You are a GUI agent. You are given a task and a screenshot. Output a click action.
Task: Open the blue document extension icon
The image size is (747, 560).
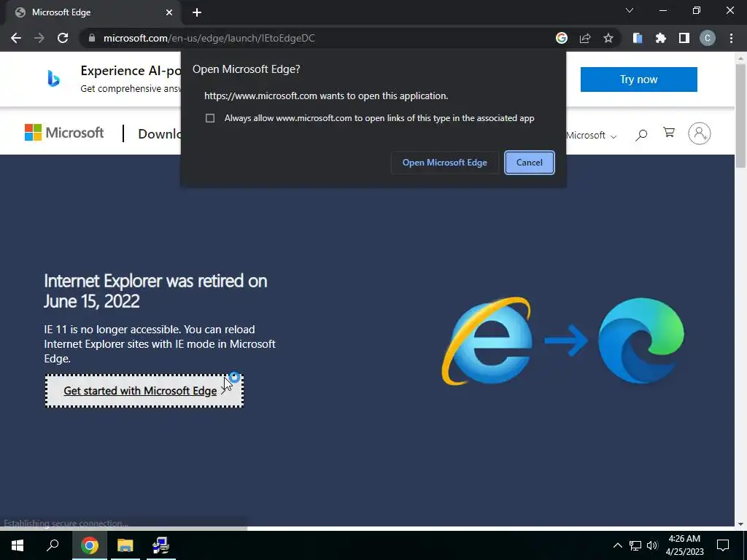click(x=638, y=38)
